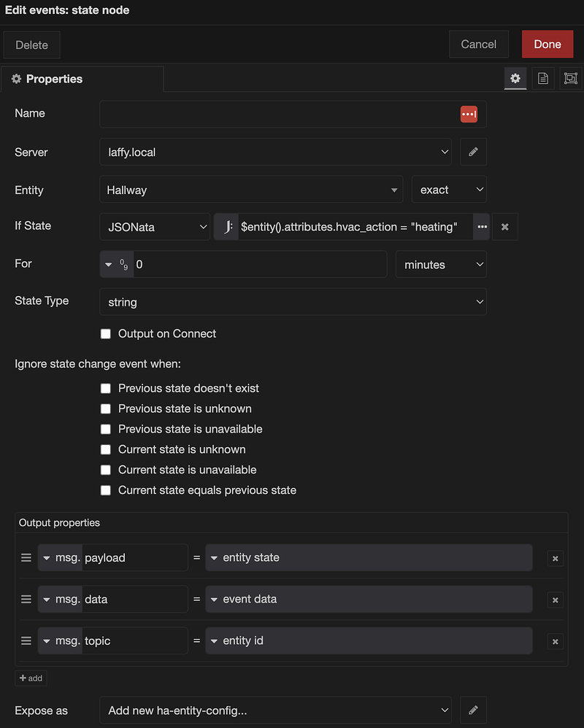Viewport: 584px width, 728px height.
Task: Open the State Type string dropdown
Action: [x=293, y=302]
